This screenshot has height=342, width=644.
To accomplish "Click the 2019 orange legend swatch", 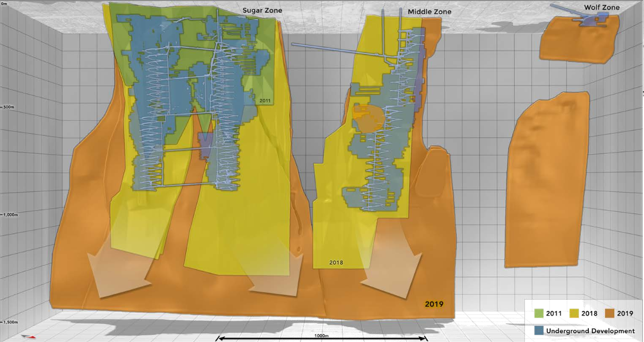I will 610,313.
